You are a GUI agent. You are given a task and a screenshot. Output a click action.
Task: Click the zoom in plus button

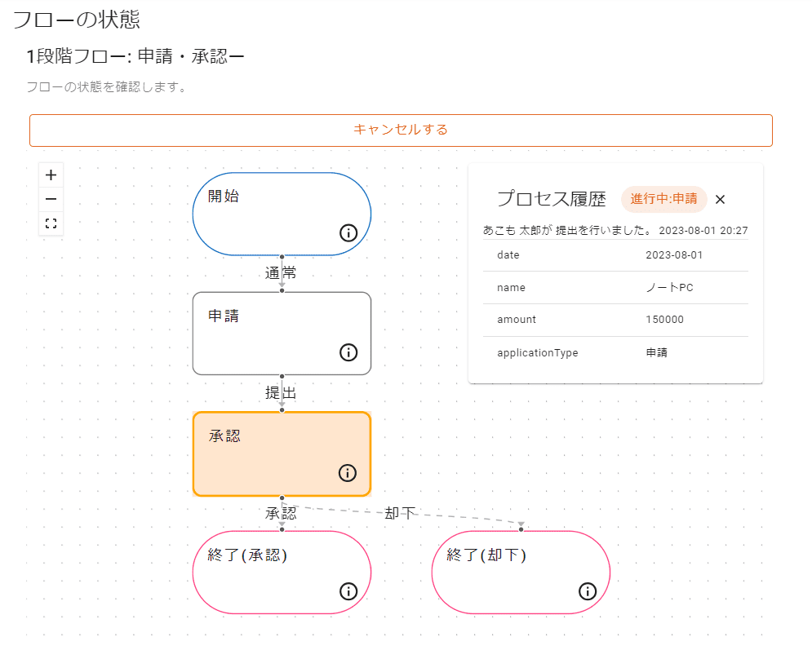click(x=51, y=175)
